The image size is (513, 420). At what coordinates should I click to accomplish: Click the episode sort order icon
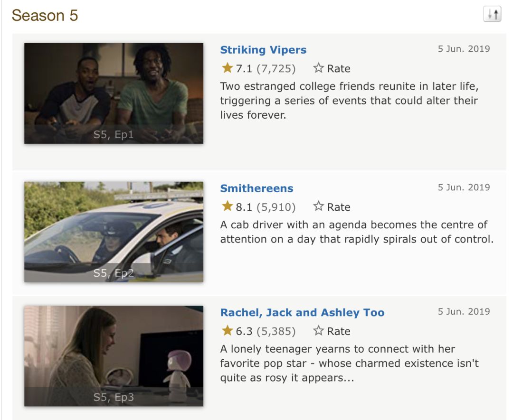492,15
